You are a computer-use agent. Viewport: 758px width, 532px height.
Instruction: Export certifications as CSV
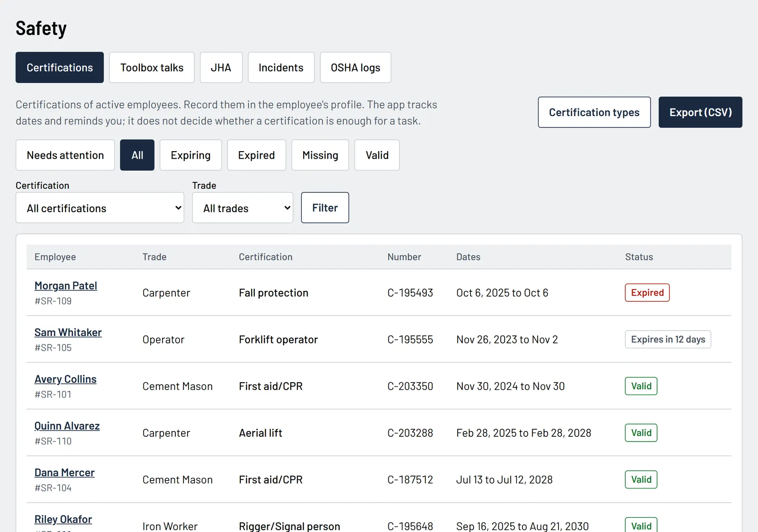700,112
